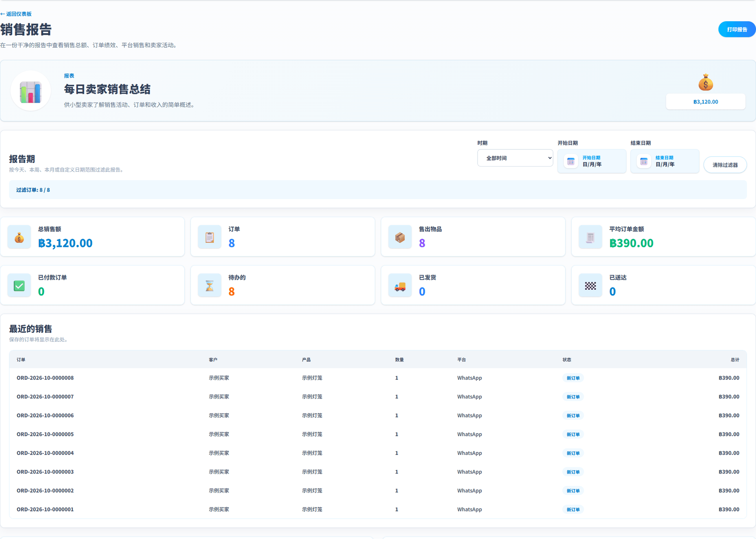This screenshot has height=539, width=756.
Task: Click the end date calendar icon
Action: (x=644, y=161)
